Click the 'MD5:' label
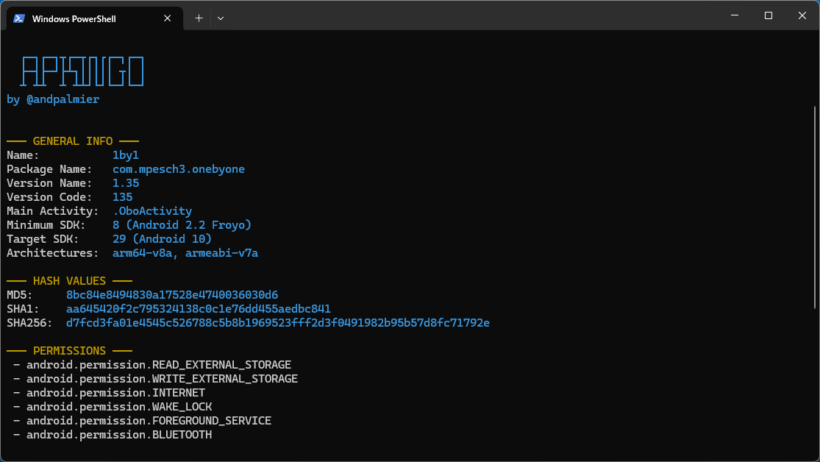 [19, 295]
